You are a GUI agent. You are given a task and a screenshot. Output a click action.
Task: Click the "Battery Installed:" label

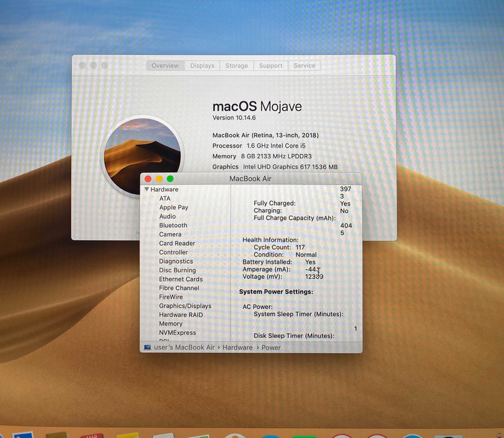pos(267,262)
